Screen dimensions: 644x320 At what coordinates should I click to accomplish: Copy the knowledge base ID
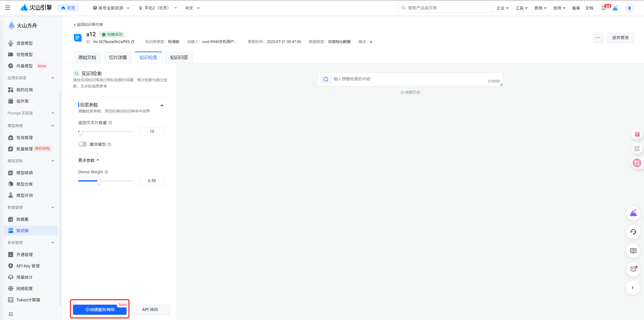(x=133, y=42)
